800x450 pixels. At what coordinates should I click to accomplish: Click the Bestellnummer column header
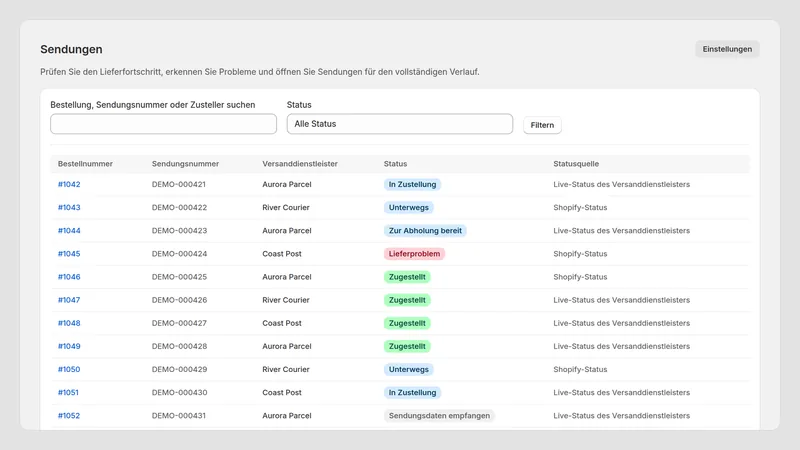(x=85, y=164)
